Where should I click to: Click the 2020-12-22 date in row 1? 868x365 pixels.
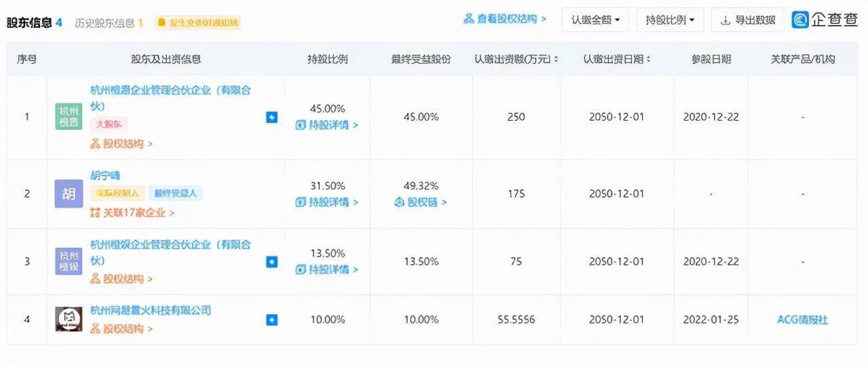pos(711,117)
